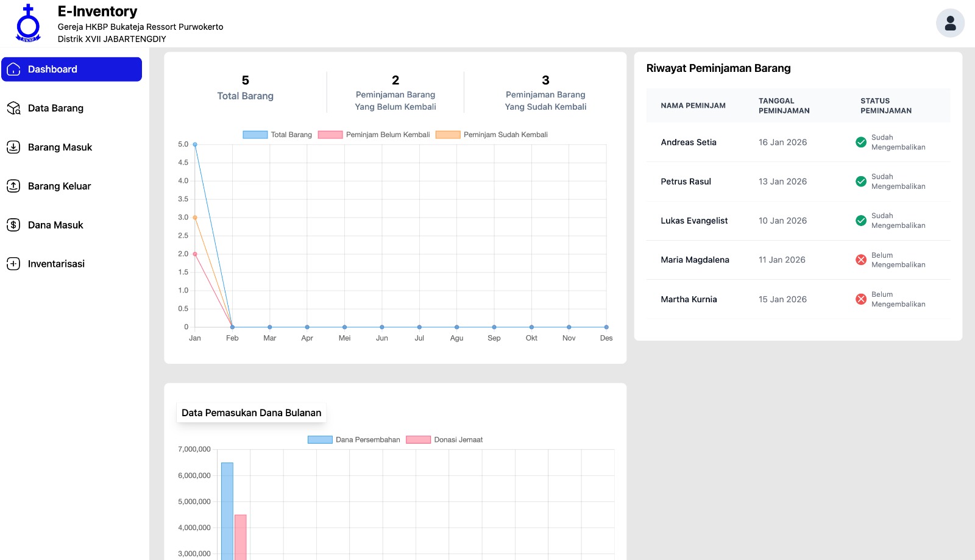Open the Data Barang menu item
The image size is (975, 560).
(x=55, y=108)
